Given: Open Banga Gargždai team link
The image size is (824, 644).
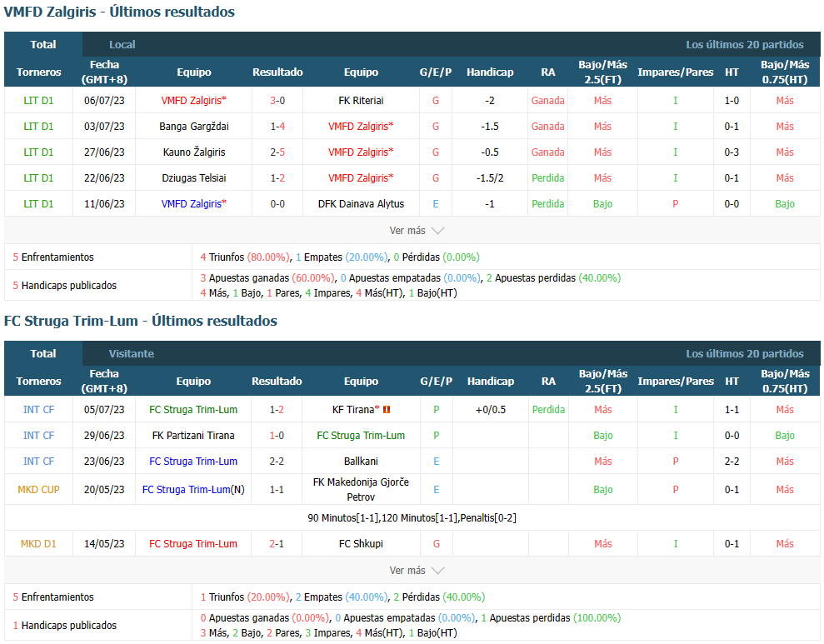Looking at the screenshot, I should pyautogui.click(x=194, y=126).
